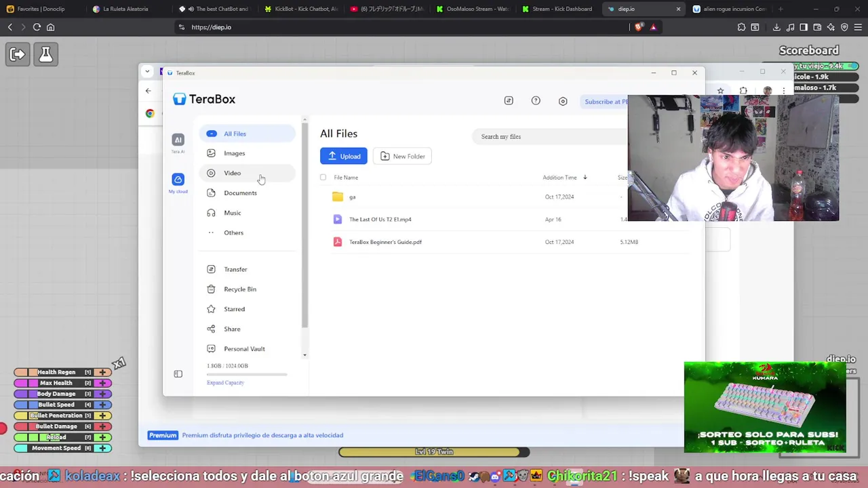Switch to the Stream - Kick Dashboard tab
The height and width of the screenshot is (488, 868).
click(557, 9)
